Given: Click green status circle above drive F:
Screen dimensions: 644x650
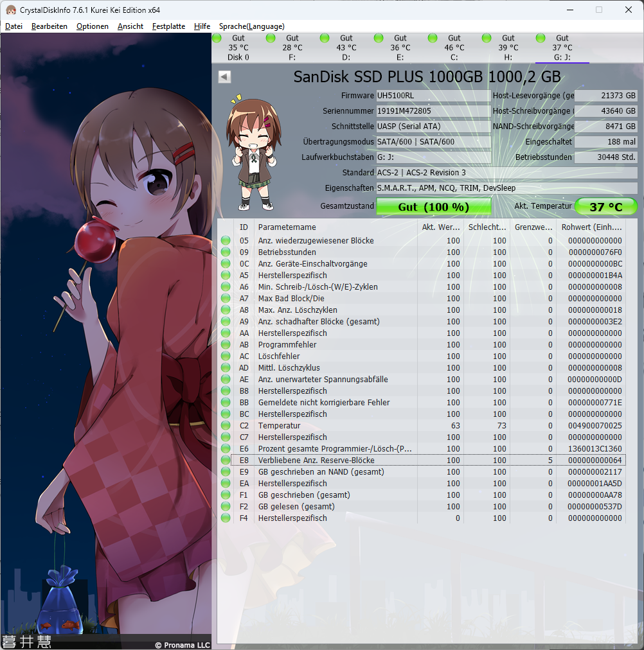Looking at the screenshot, I should (x=271, y=38).
